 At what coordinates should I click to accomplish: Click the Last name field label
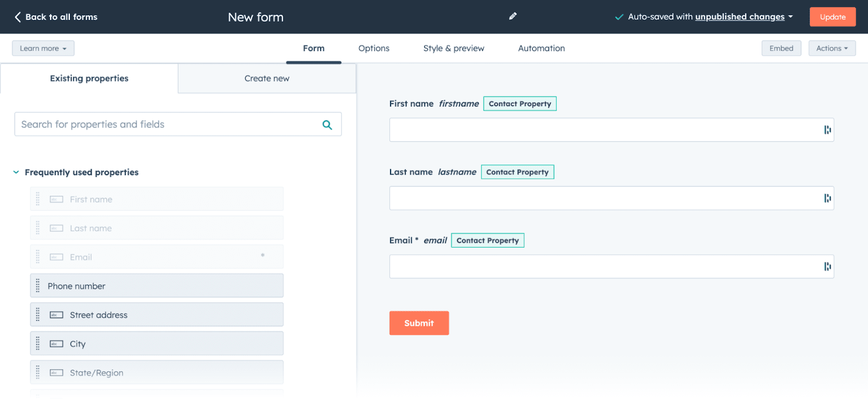click(411, 172)
